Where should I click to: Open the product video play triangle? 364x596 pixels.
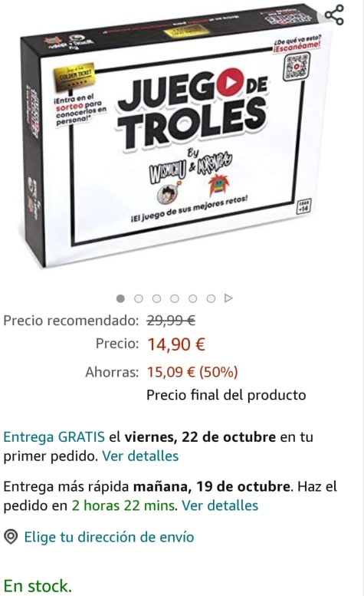[x=228, y=298]
